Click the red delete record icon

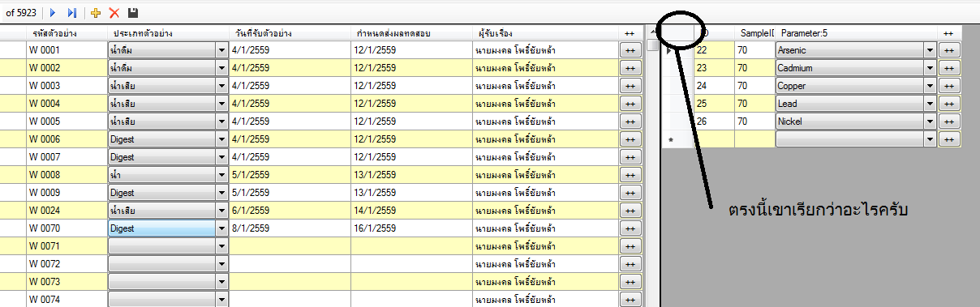point(114,13)
